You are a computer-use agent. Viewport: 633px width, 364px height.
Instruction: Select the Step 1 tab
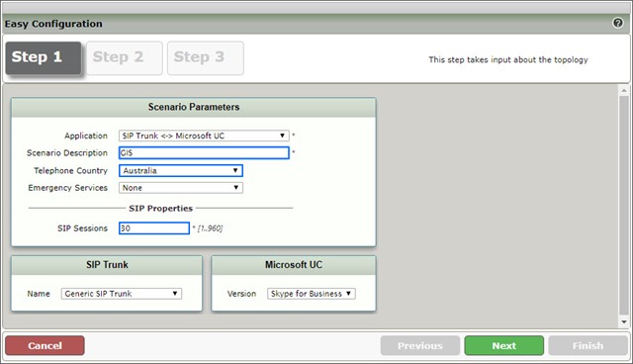tap(44, 57)
